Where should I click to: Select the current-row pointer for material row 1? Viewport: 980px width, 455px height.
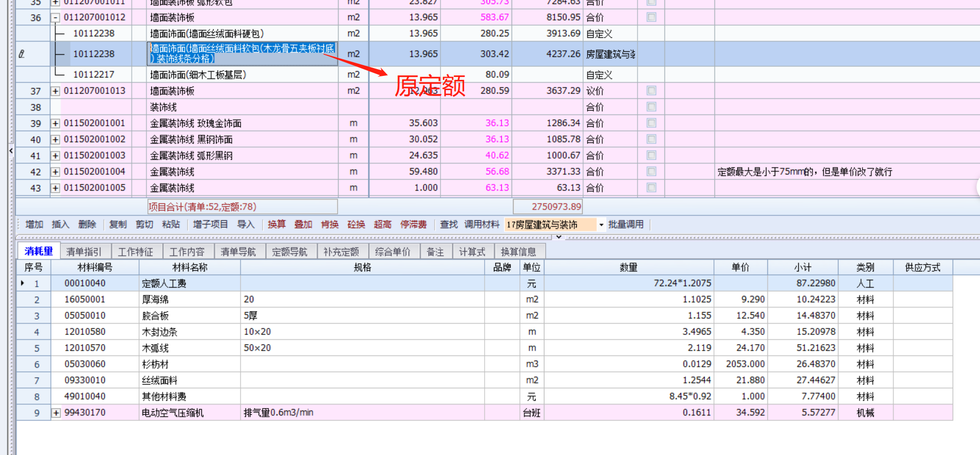(23, 283)
